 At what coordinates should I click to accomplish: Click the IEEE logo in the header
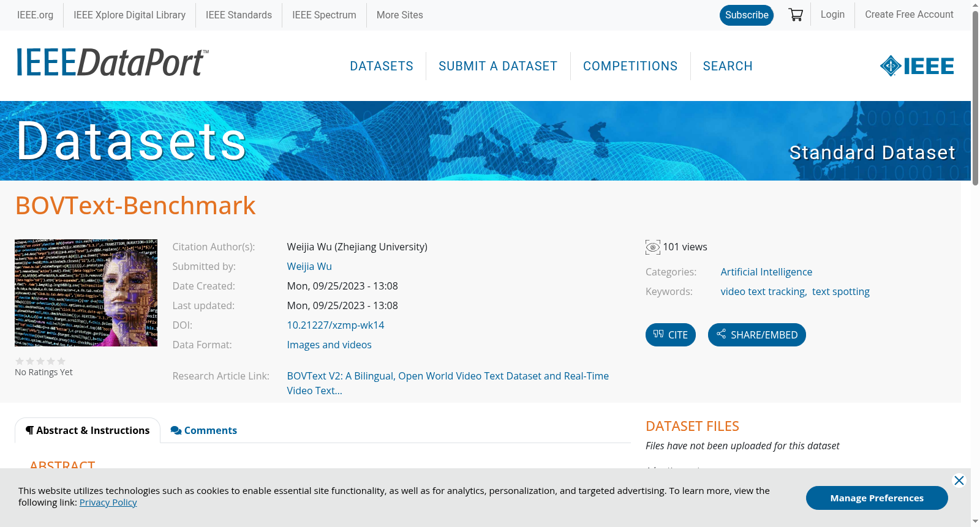pyautogui.click(x=917, y=66)
